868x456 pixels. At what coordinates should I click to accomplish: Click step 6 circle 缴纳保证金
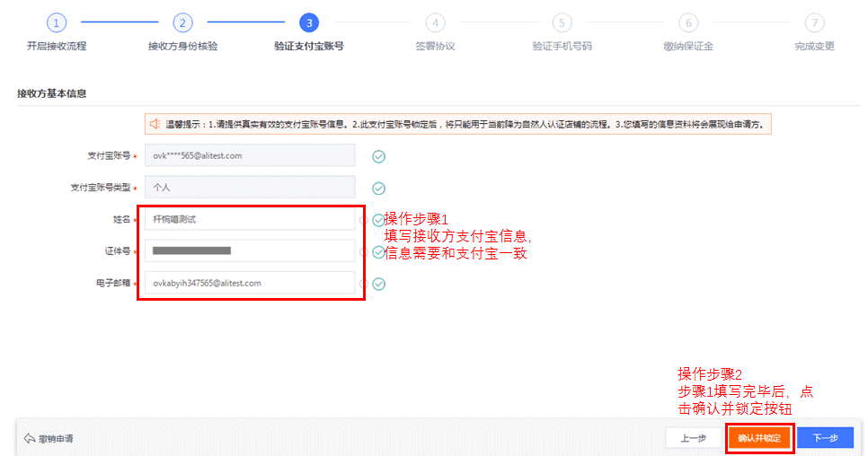pyautogui.click(x=688, y=23)
